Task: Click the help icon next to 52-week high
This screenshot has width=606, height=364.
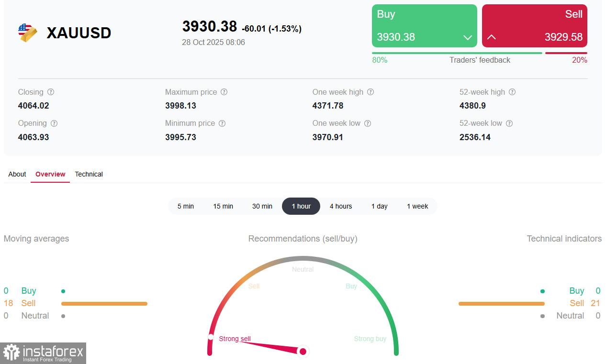Action: [x=512, y=92]
